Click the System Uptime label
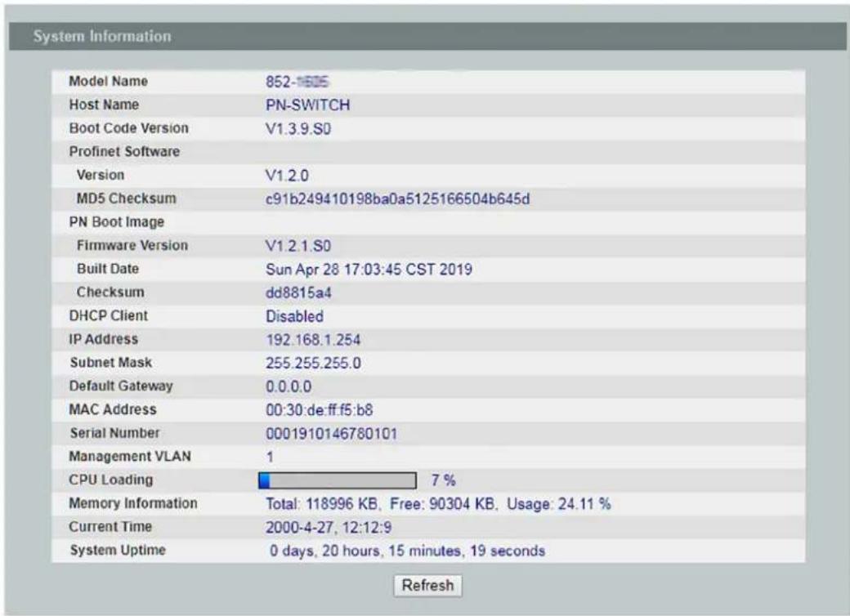 click(118, 550)
